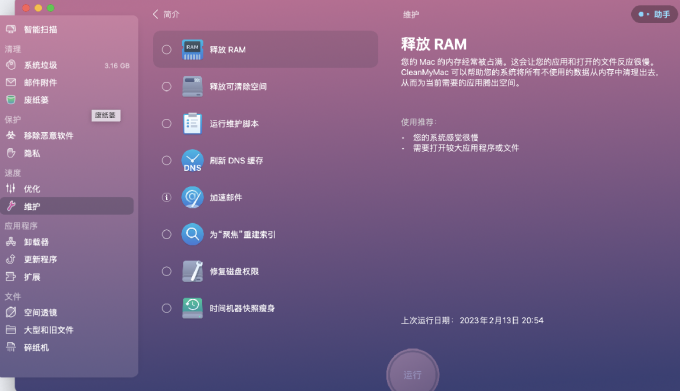
Task: Select the 刷新 DNS 缓存 radio button
Action: tap(167, 160)
